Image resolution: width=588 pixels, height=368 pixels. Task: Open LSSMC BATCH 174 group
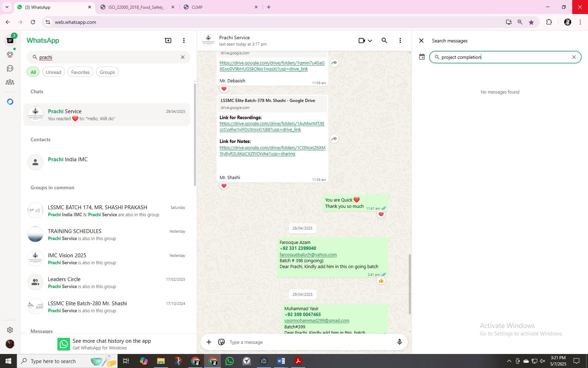107,211
